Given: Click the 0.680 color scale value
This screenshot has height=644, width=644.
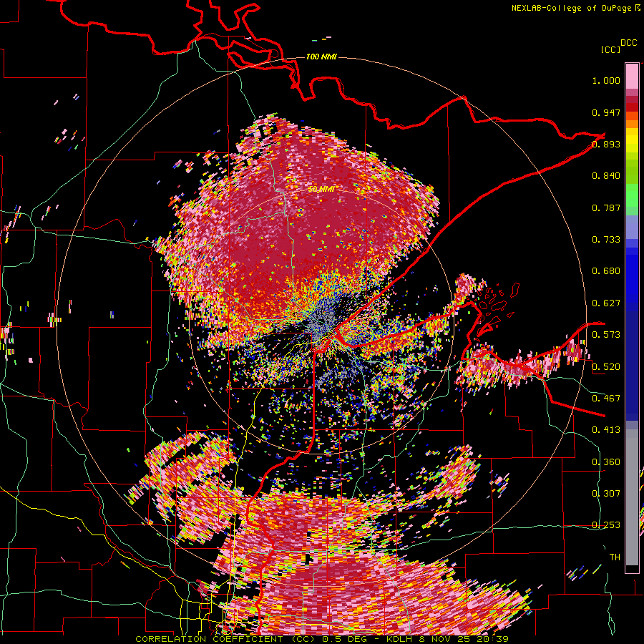Looking at the screenshot, I should pos(606,271).
